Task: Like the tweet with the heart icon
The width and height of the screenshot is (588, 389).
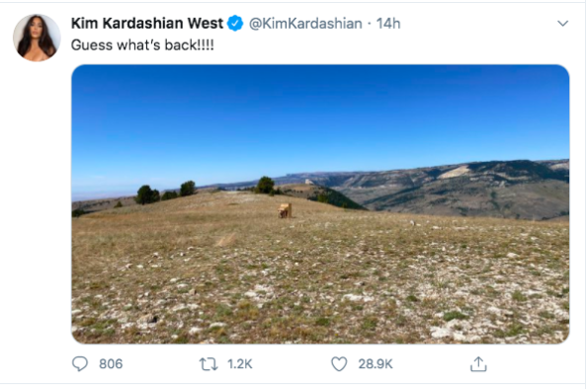Action: coord(339,364)
